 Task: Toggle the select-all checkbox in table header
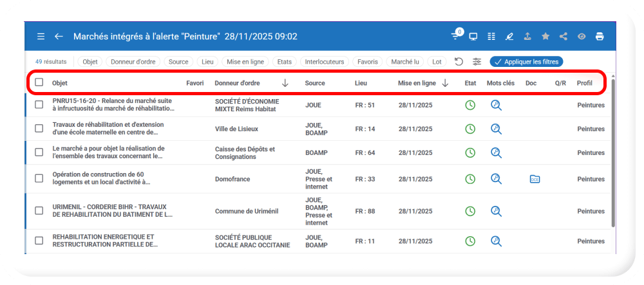(39, 82)
